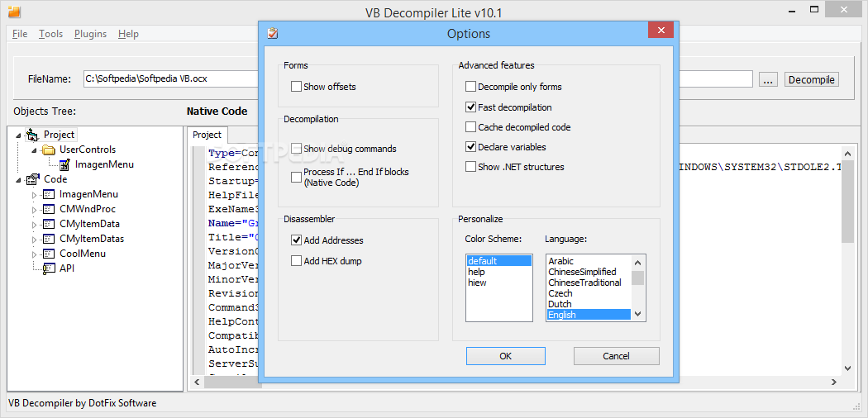Click the browse ... button next to FileName
The width and height of the screenshot is (868, 418).
(x=767, y=79)
